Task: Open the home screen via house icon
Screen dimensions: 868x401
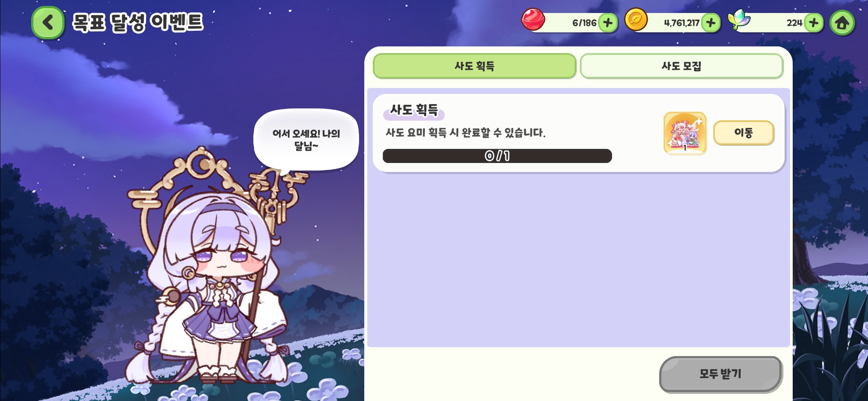Action: coord(842,23)
